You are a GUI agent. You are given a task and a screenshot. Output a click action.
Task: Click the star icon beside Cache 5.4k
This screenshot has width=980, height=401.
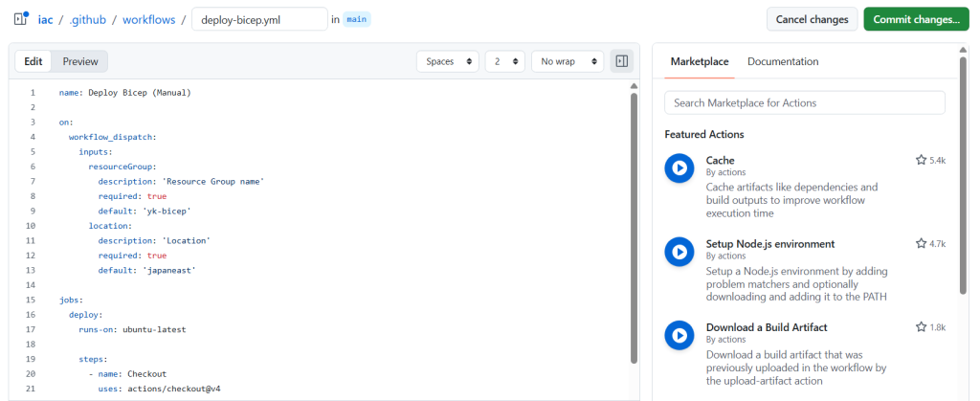pos(921,160)
